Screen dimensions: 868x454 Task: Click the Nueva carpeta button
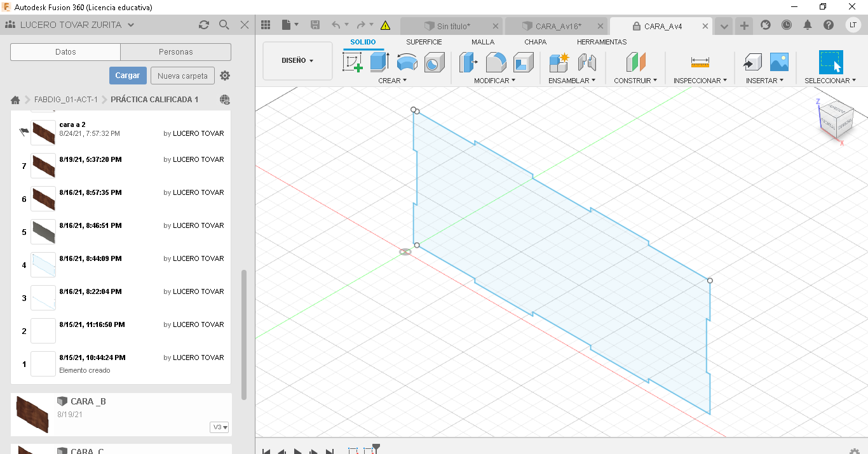(x=182, y=76)
